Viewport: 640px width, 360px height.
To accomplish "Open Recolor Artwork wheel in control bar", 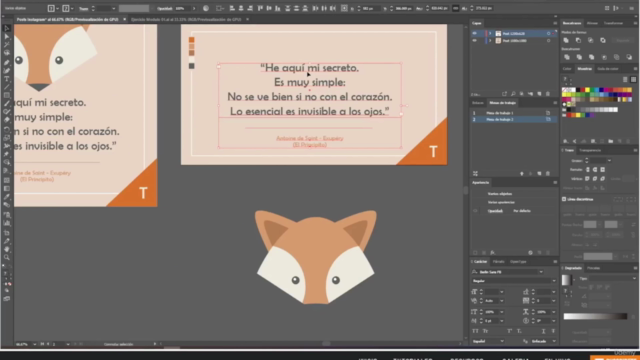I will 206,8.
